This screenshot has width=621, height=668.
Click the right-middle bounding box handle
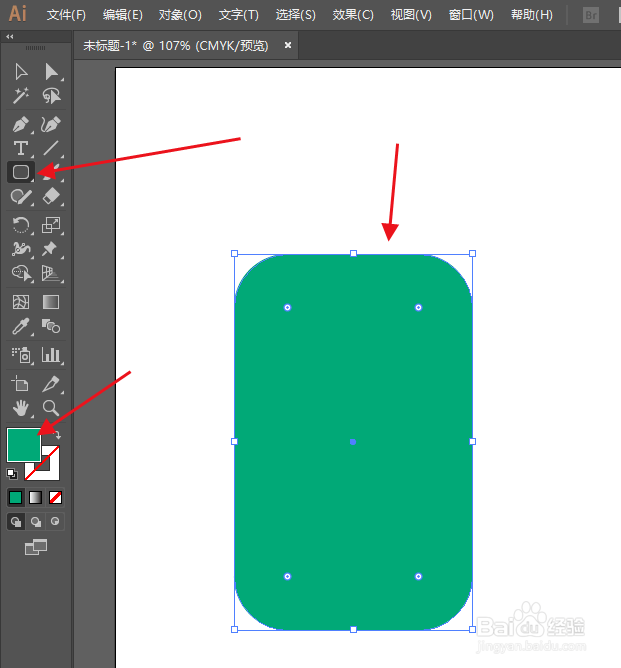click(x=472, y=441)
